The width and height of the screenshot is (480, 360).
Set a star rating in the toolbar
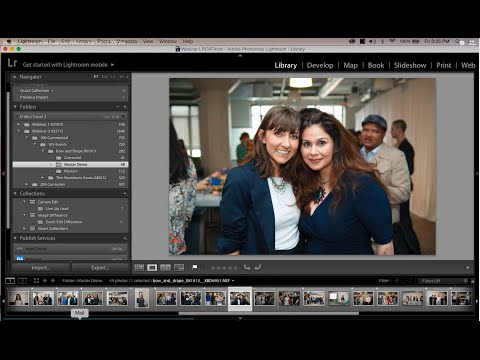224,268
